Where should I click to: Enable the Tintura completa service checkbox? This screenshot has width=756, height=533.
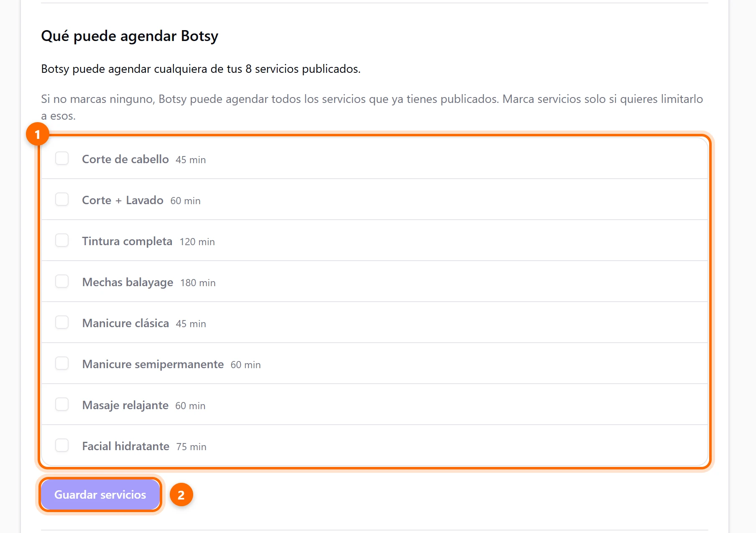62,241
